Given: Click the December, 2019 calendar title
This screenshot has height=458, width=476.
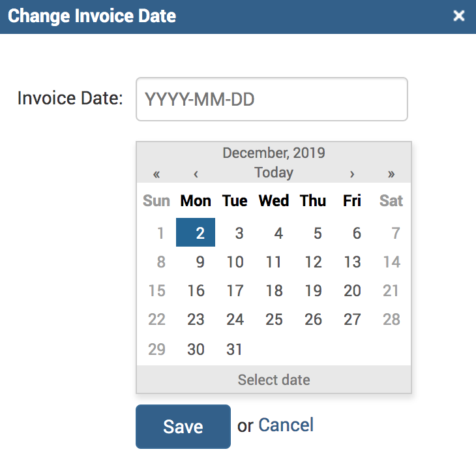Looking at the screenshot, I should coord(274,153).
